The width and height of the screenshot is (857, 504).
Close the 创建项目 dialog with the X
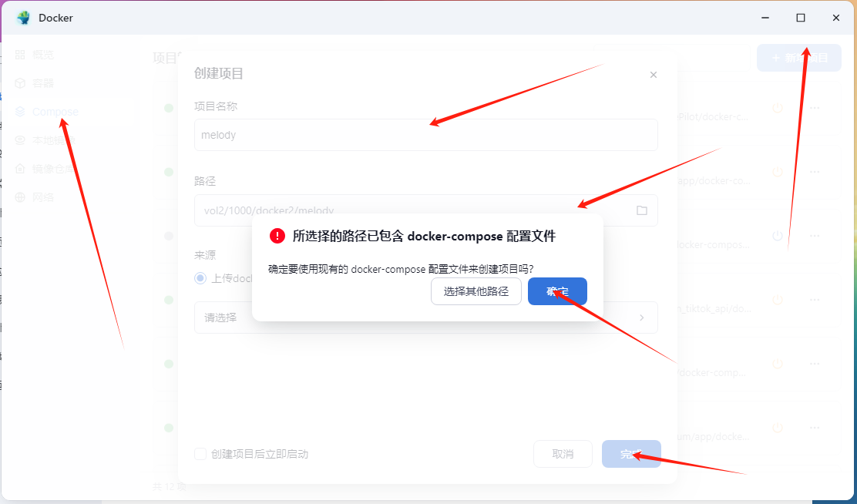pyautogui.click(x=653, y=75)
